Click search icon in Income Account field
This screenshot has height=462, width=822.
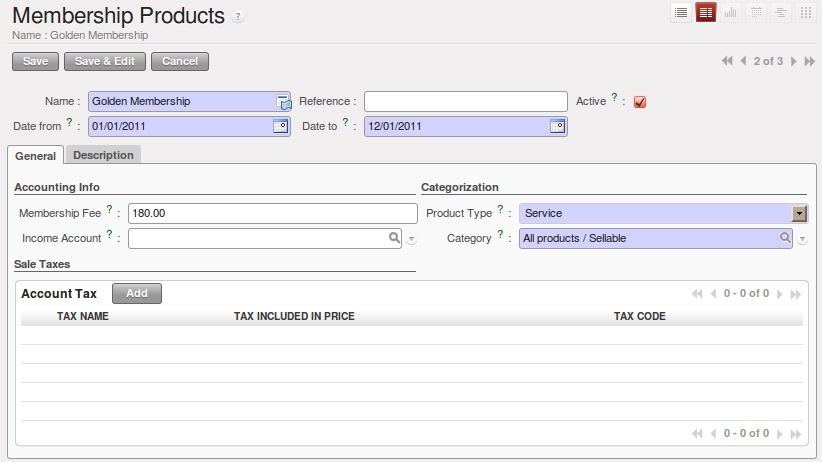(x=394, y=238)
